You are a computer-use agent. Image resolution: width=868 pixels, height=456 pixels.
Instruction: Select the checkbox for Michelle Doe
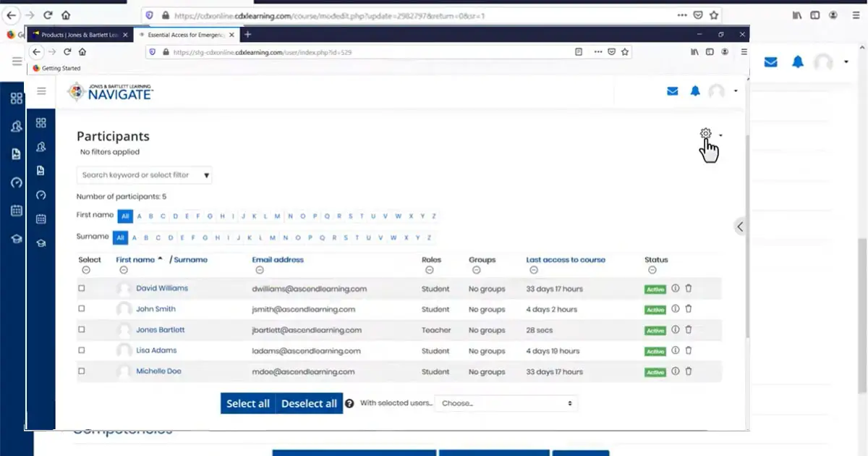coord(82,371)
